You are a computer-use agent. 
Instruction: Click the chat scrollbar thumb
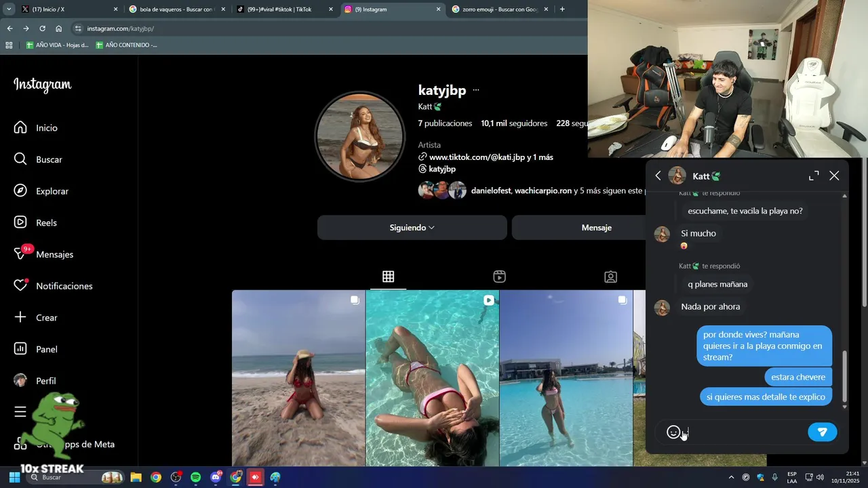pos(844,376)
